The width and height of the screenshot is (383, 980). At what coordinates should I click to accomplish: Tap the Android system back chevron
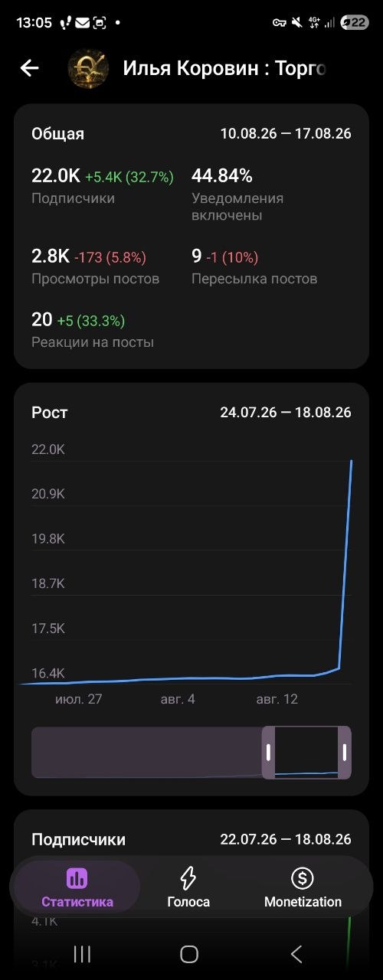tap(296, 954)
